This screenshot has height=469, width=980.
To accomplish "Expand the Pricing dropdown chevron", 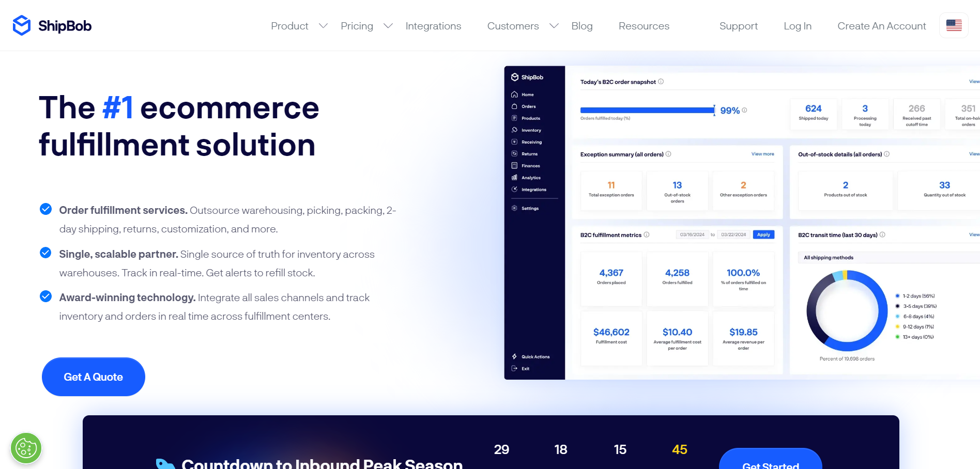I will pos(388,26).
